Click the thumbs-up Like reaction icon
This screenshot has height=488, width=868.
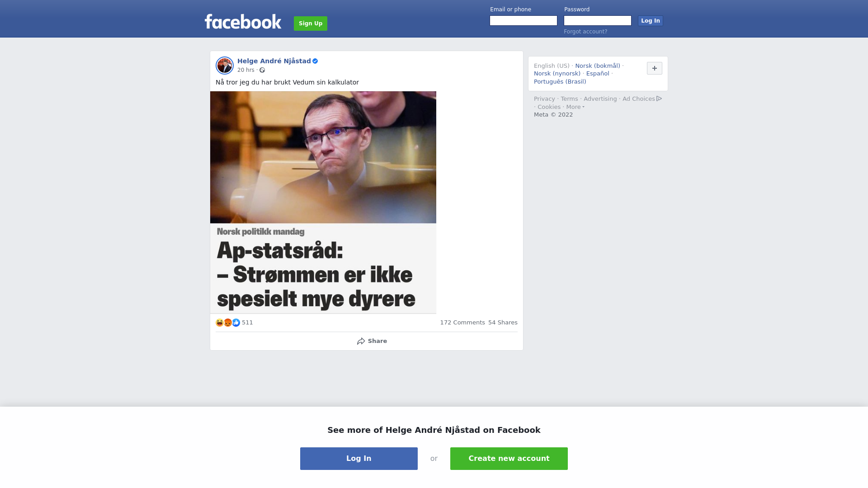pyautogui.click(x=236, y=323)
